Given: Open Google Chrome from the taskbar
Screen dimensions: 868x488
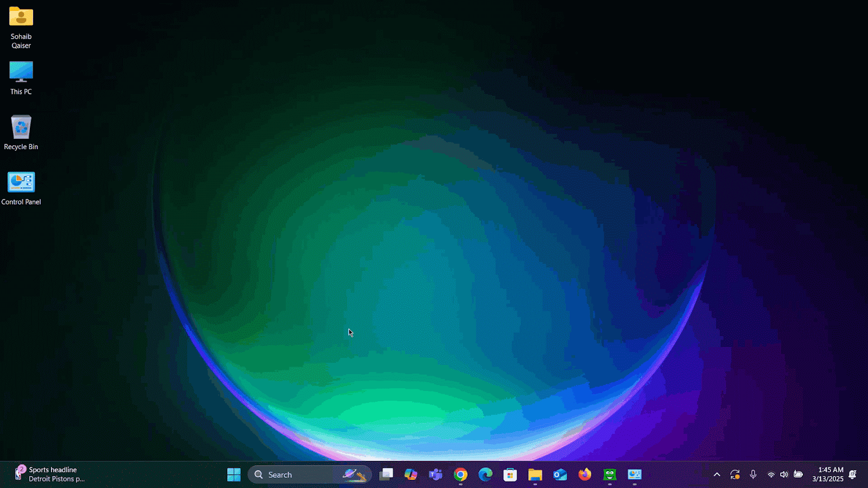Looking at the screenshot, I should point(461,474).
